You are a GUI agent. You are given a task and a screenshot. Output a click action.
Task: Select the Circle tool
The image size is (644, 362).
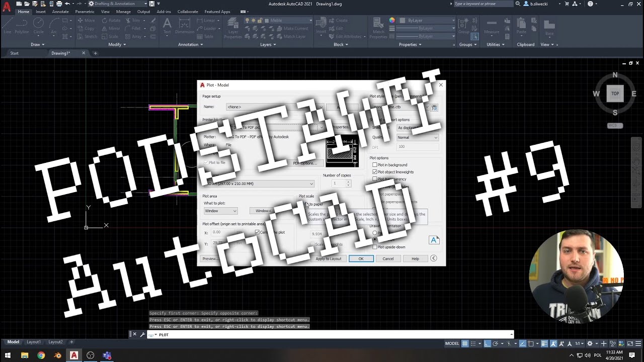tap(38, 26)
